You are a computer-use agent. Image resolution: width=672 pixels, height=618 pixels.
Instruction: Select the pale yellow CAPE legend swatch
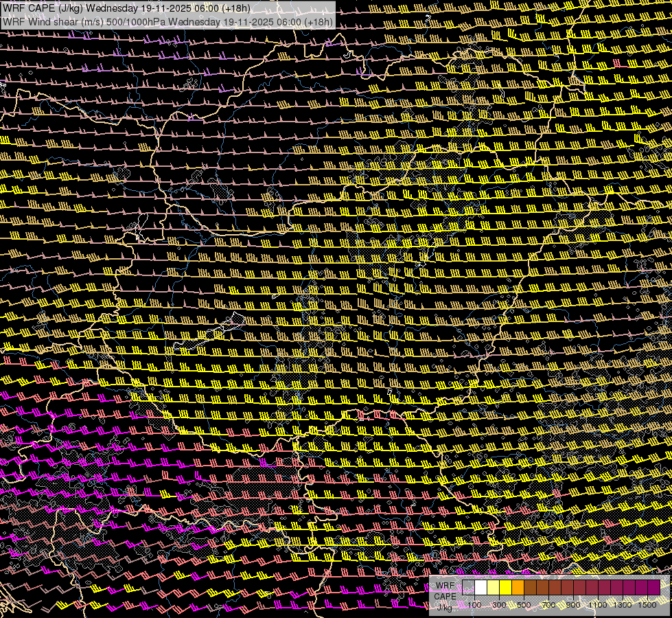click(x=494, y=587)
